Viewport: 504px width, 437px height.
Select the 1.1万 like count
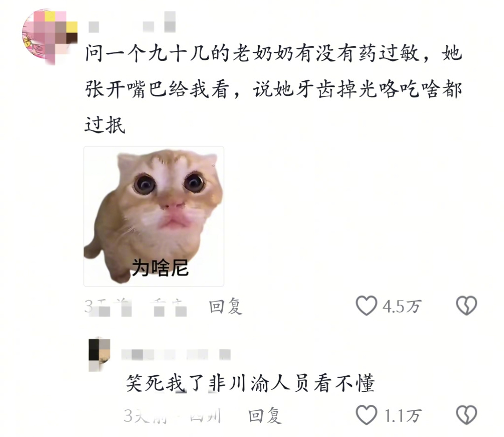coord(402,416)
